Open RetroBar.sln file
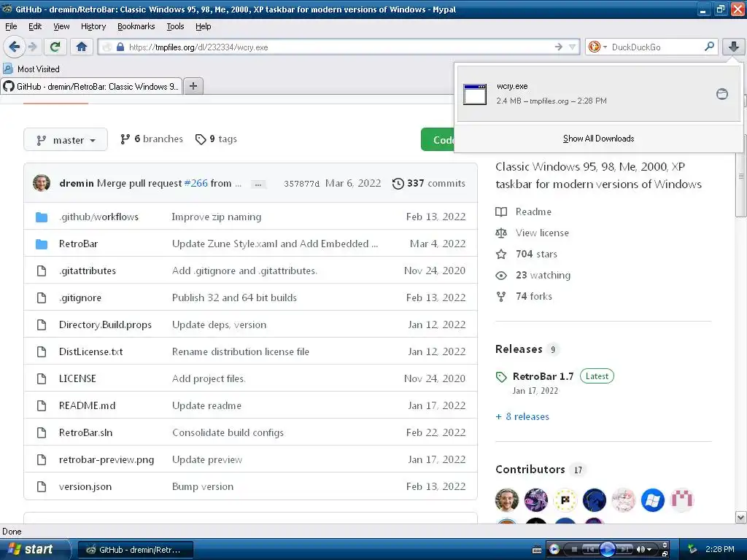 pos(86,433)
